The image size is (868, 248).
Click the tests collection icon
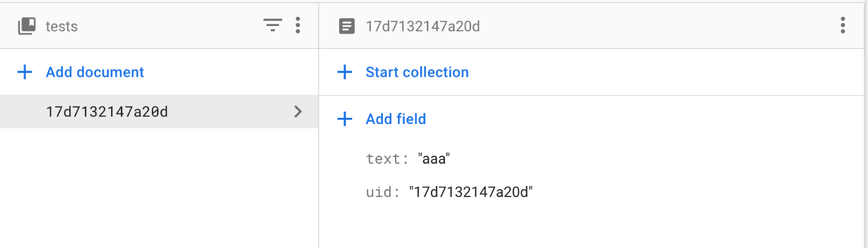click(x=27, y=25)
